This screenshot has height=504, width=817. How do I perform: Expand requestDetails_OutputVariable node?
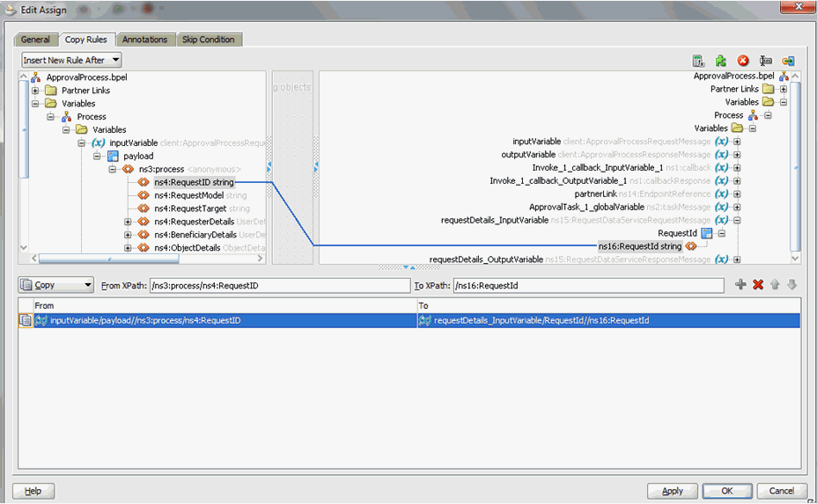(x=737, y=259)
